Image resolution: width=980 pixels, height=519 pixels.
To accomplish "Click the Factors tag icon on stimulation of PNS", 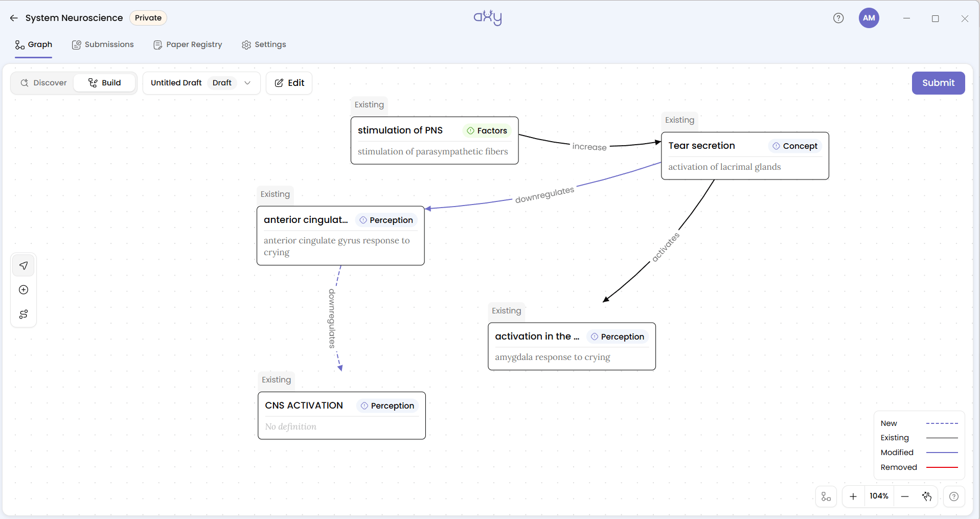I will [x=470, y=131].
